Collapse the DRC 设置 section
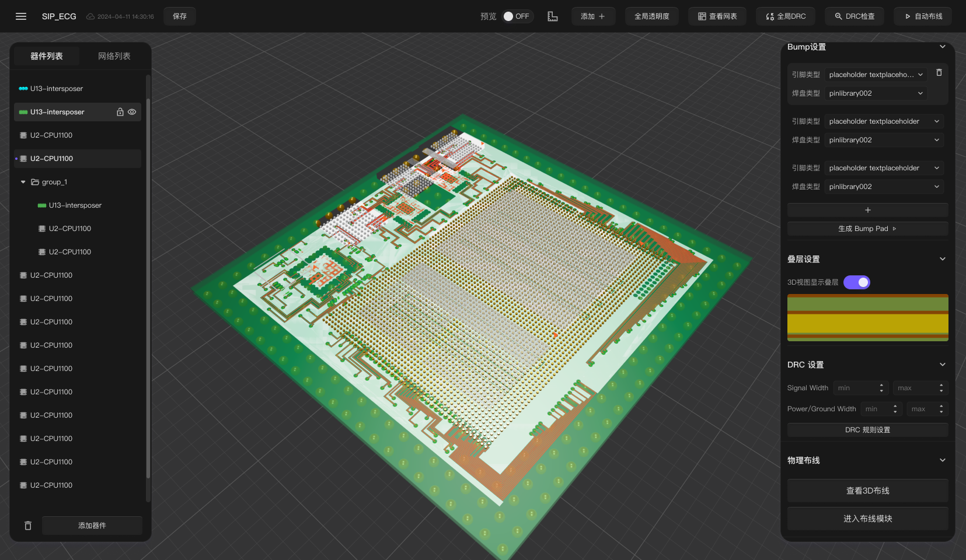 [x=942, y=365]
